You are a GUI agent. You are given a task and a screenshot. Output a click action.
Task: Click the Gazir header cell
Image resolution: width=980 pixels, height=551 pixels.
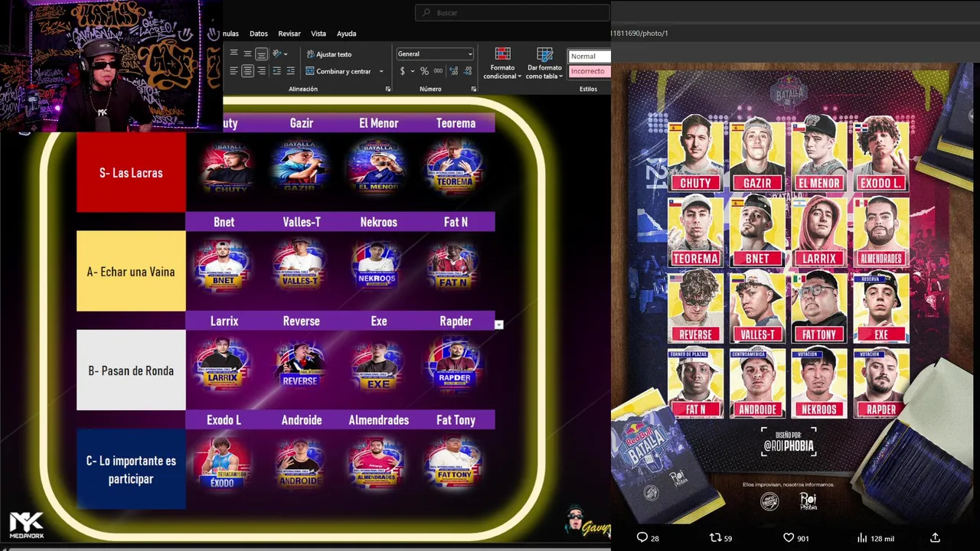point(302,123)
